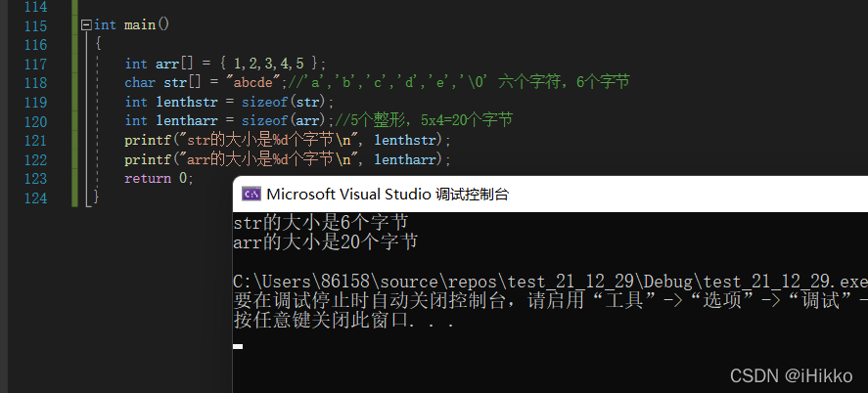Click the debug console window icon
The width and height of the screenshot is (868, 393).
point(251,194)
